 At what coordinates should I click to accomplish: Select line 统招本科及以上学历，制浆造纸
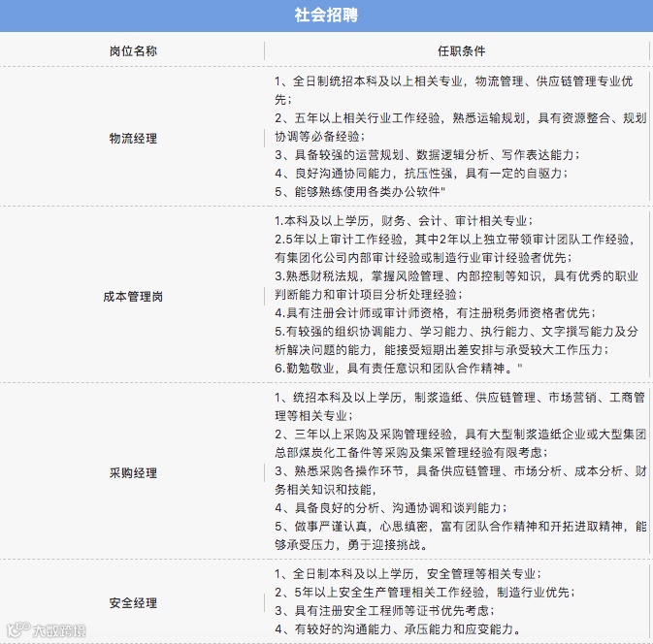coord(460,398)
